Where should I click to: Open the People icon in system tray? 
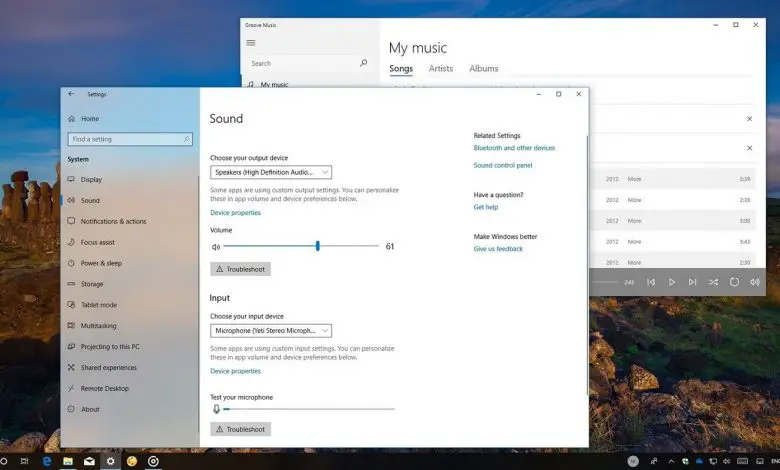click(x=654, y=462)
